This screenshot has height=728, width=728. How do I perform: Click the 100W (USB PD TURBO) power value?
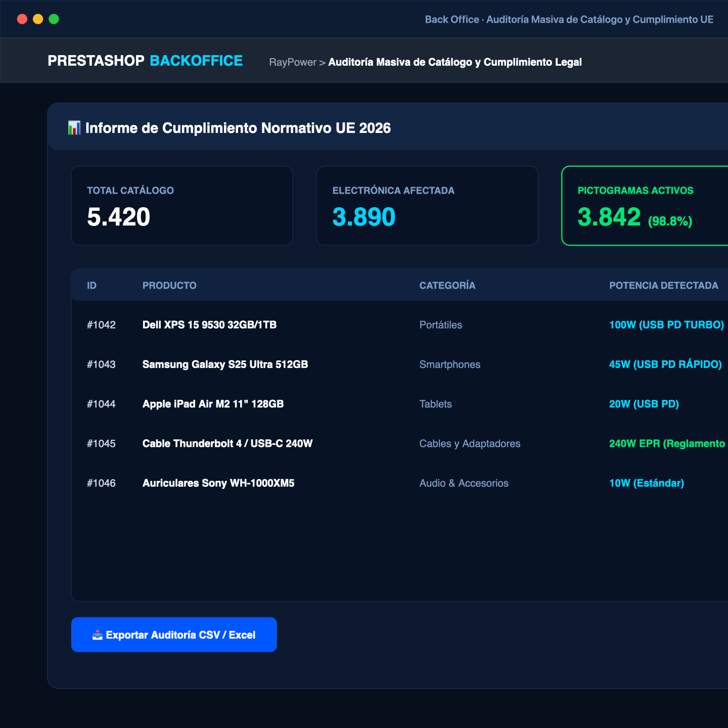point(667,325)
